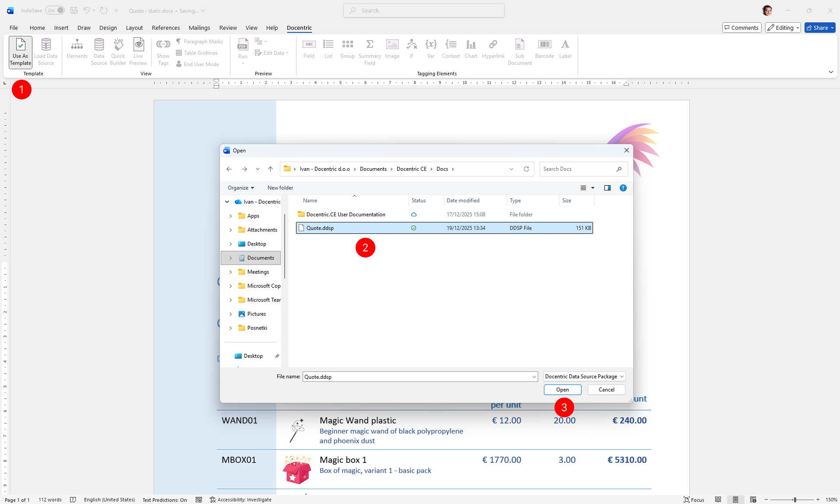The height and width of the screenshot is (504, 840).
Task: Enable Focus mode in status bar
Action: coord(694,500)
